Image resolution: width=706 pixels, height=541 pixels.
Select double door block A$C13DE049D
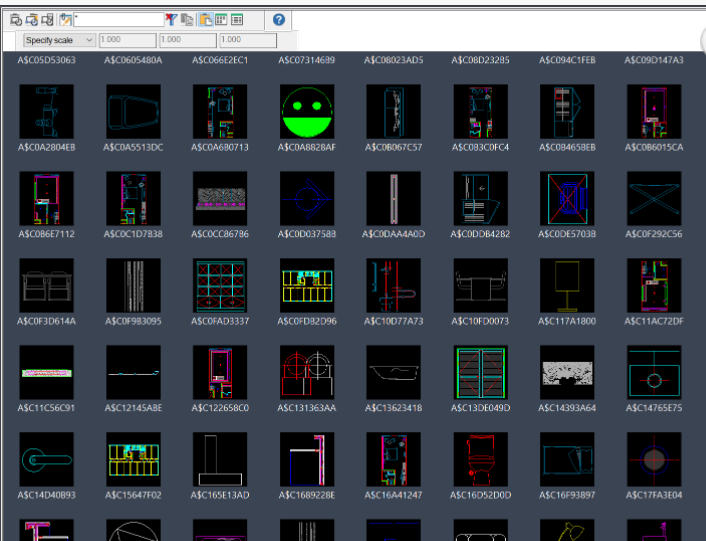[x=480, y=373]
